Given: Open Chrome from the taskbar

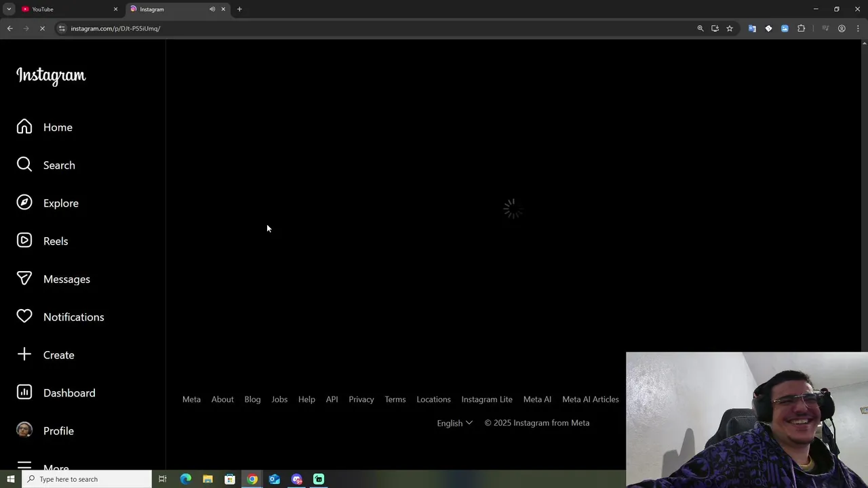Looking at the screenshot, I should (252, 479).
